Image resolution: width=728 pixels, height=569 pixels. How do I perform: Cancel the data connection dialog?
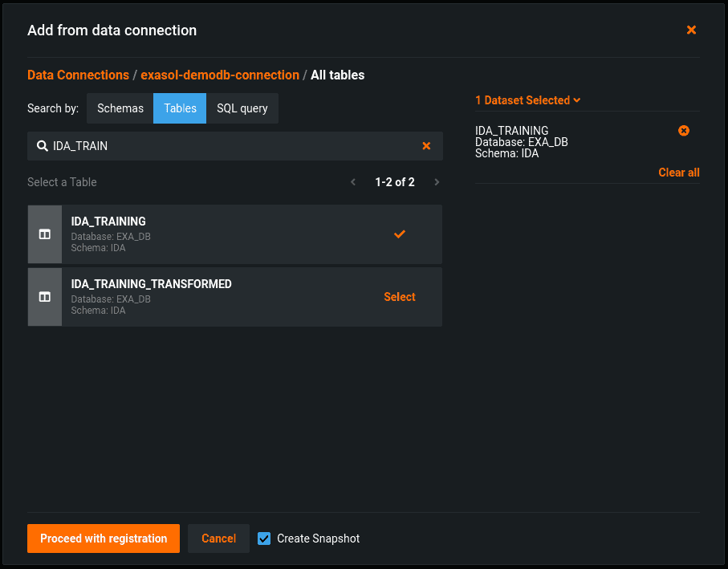click(218, 539)
